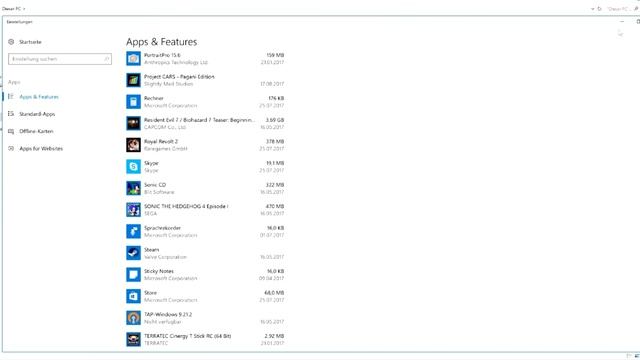Screen dimensions: 640x360
Task: Select the Skype app icon
Action: point(133,167)
